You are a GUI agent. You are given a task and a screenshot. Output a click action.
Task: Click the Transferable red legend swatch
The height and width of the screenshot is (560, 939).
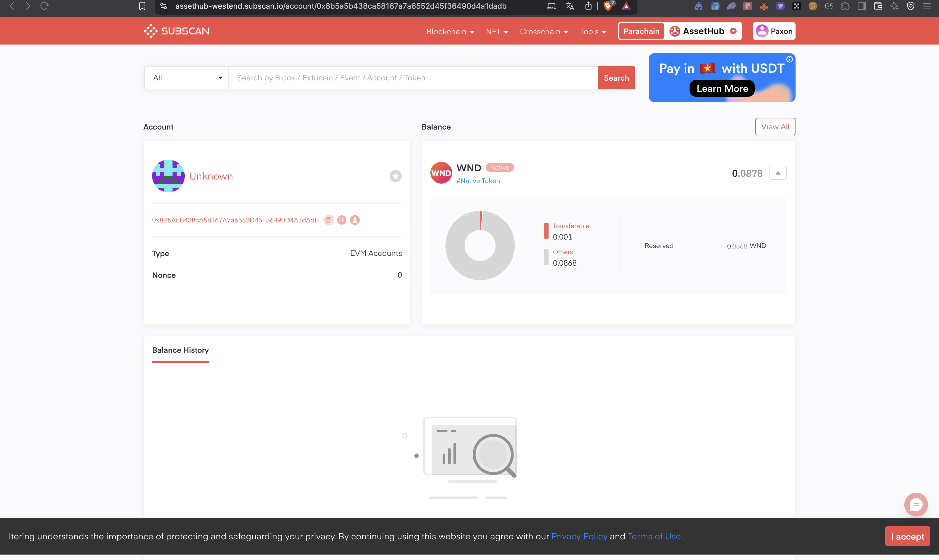point(546,231)
